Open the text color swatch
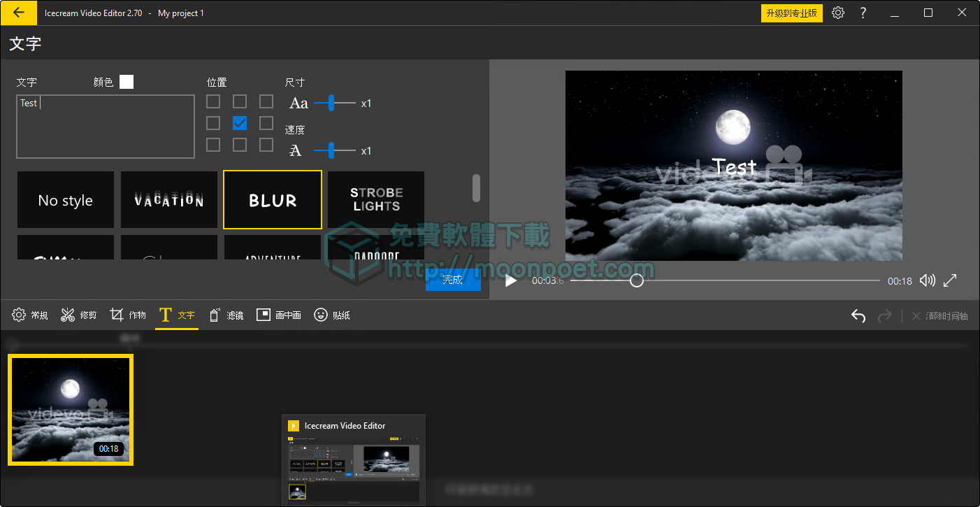Viewport: 980px width, 507px height. pyautogui.click(x=127, y=82)
